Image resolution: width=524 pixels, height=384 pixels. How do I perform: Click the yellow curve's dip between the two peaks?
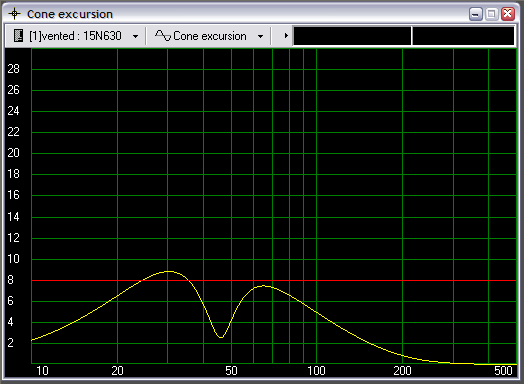click(x=221, y=337)
